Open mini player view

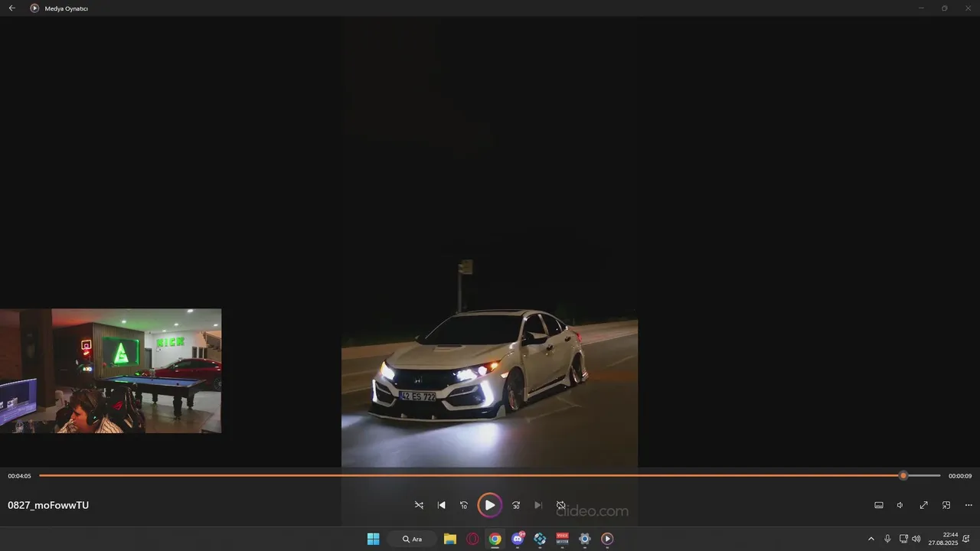pyautogui.click(x=946, y=505)
